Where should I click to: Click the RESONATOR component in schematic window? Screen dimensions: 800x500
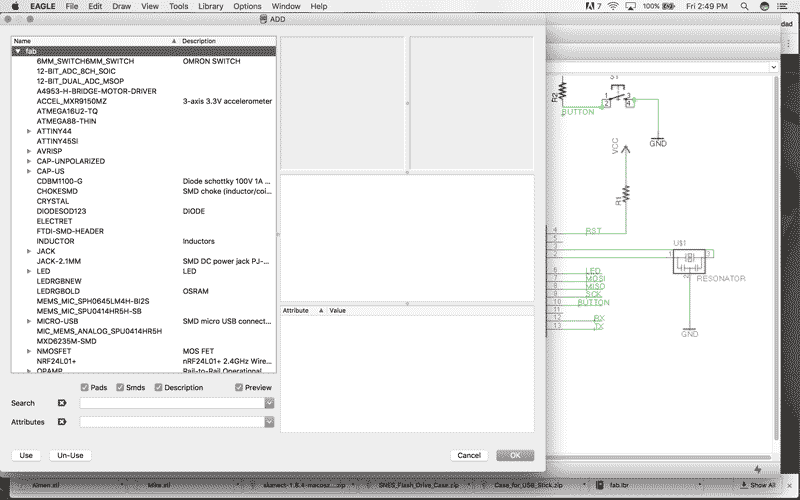689,261
